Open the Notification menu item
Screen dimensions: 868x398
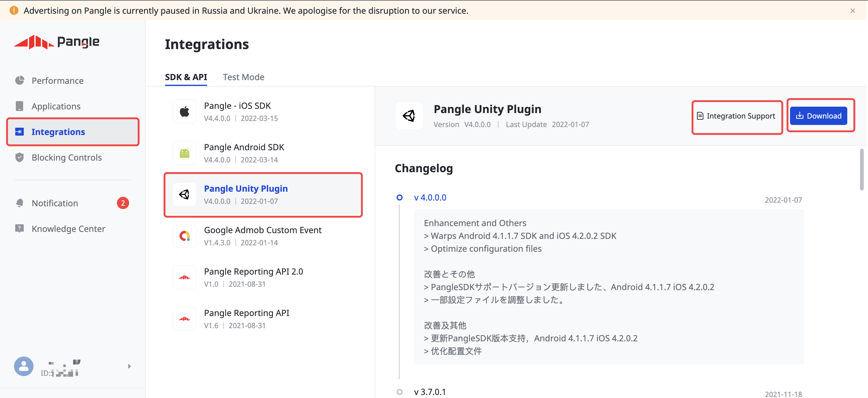click(72, 203)
